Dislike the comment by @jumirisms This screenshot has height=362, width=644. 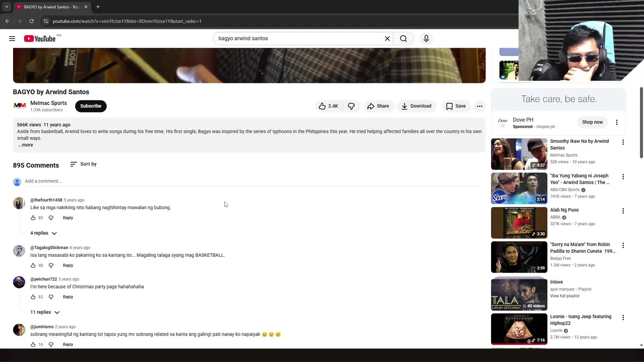(x=51, y=344)
